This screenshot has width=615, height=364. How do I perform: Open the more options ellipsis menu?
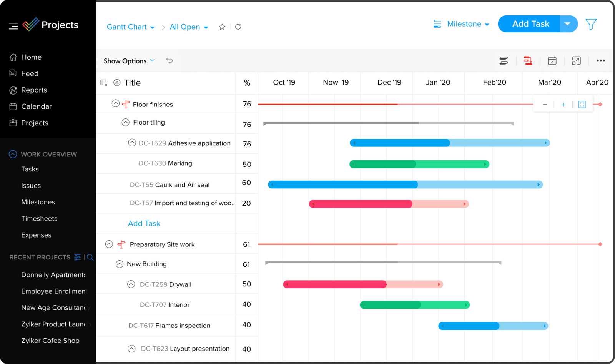pyautogui.click(x=600, y=61)
